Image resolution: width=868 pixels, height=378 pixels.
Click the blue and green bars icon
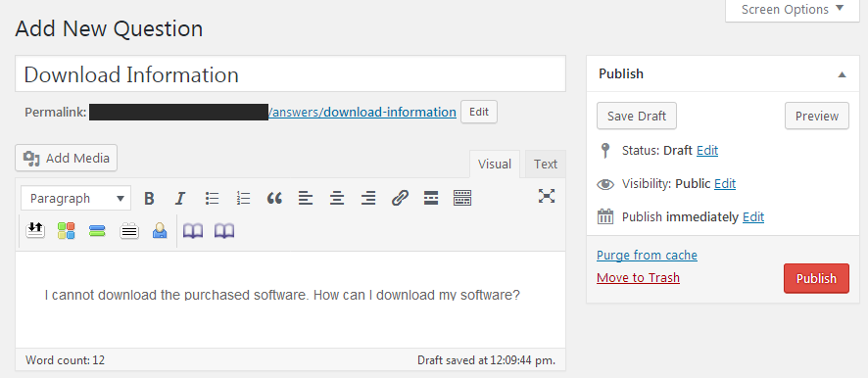click(x=97, y=231)
